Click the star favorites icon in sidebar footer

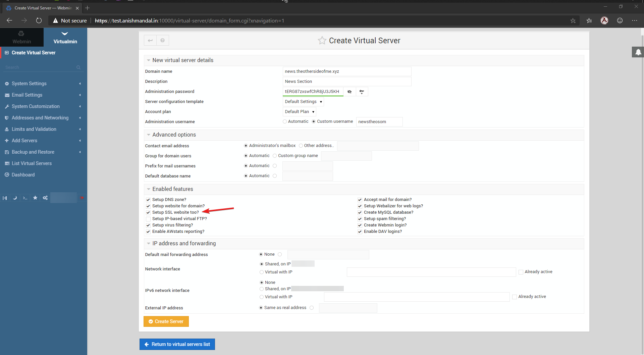[x=35, y=198]
